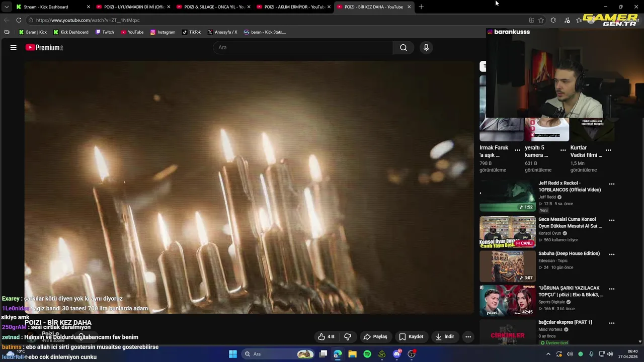
Task: Open the YouTube hamburger guide menu
Action: [x=14, y=47]
